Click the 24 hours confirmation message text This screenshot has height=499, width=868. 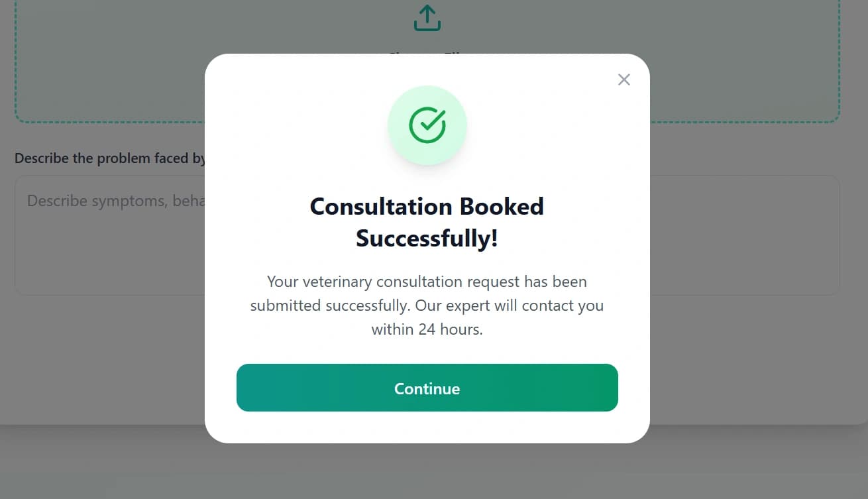click(x=427, y=305)
